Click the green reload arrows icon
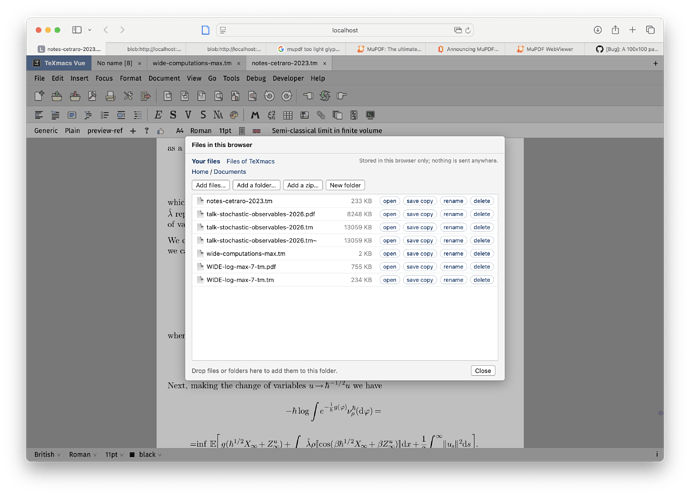Screen dimensions: 690x496 (325, 96)
